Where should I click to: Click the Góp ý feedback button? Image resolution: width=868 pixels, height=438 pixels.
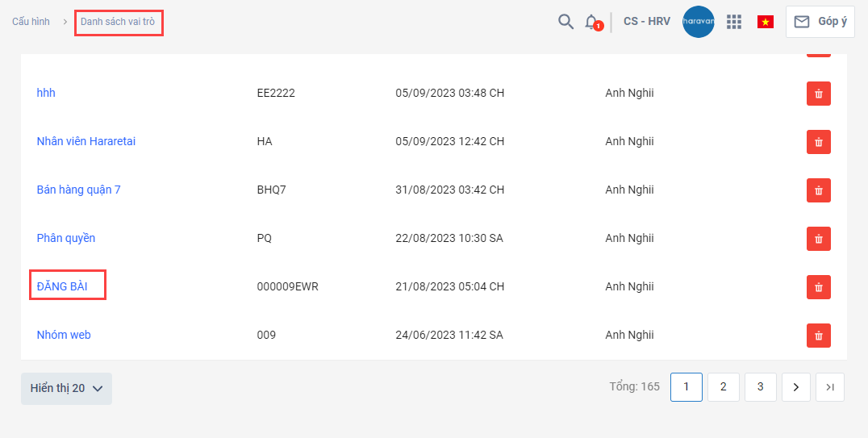tap(820, 22)
